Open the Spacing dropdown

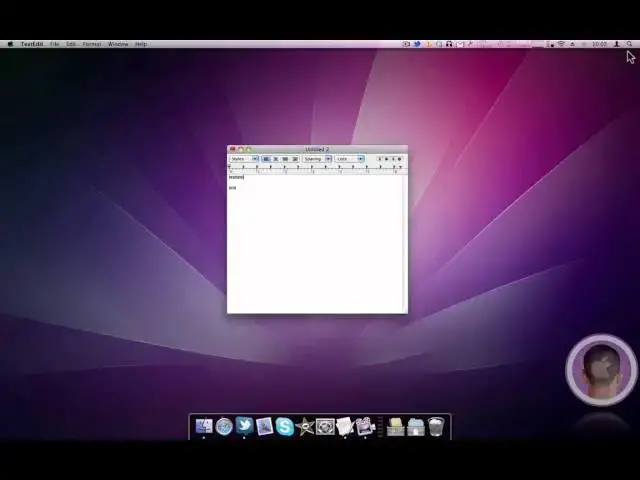pyautogui.click(x=317, y=159)
